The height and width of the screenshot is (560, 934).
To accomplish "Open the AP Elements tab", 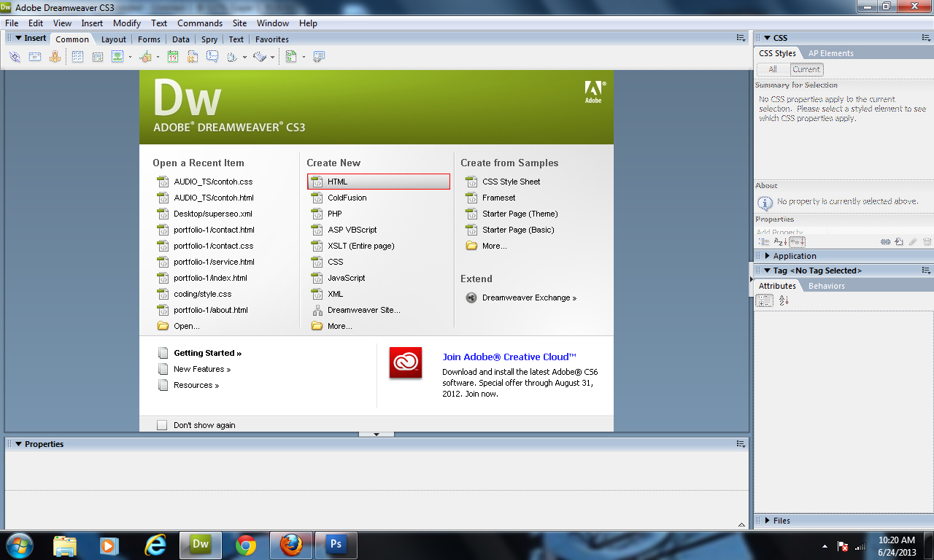I will [x=830, y=53].
